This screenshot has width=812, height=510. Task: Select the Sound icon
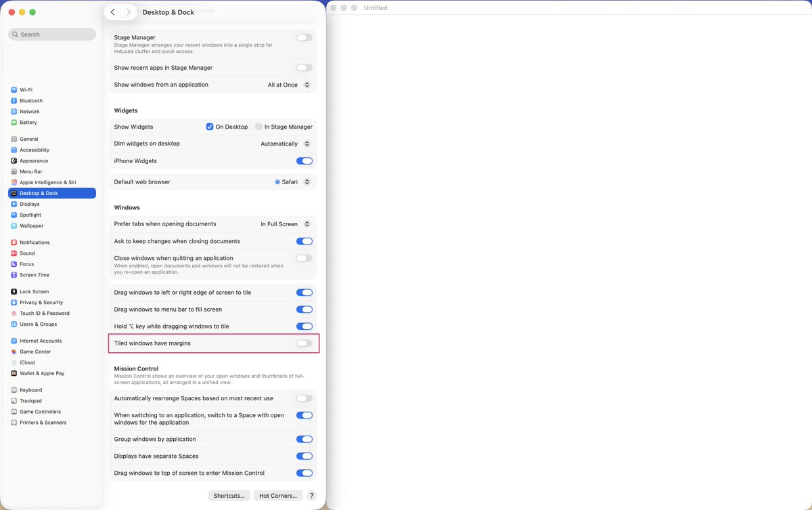[x=14, y=253]
